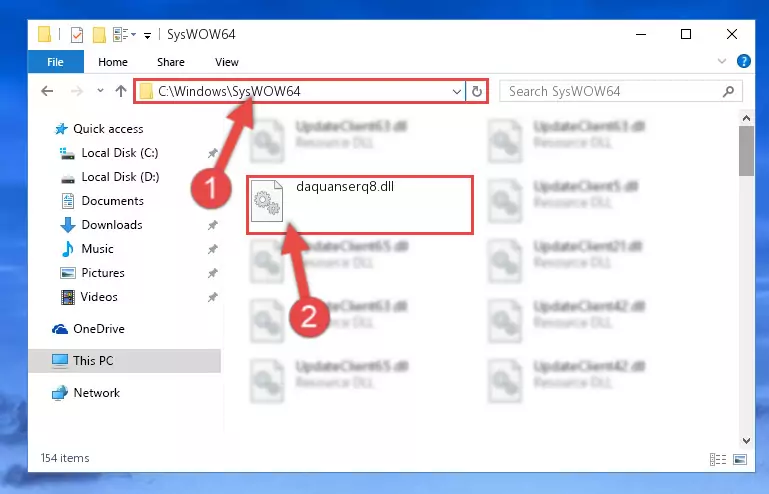The height and width of the screenshot is (494, 769).
Task: Click the Properties quick access toolbar icon
Action: click(x=77, y=34)
